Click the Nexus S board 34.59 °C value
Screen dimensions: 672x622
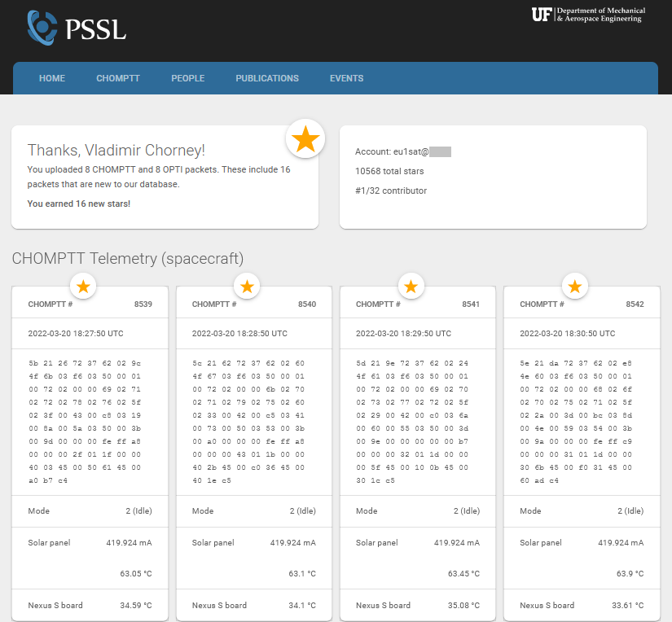click(x=136, y=605)
